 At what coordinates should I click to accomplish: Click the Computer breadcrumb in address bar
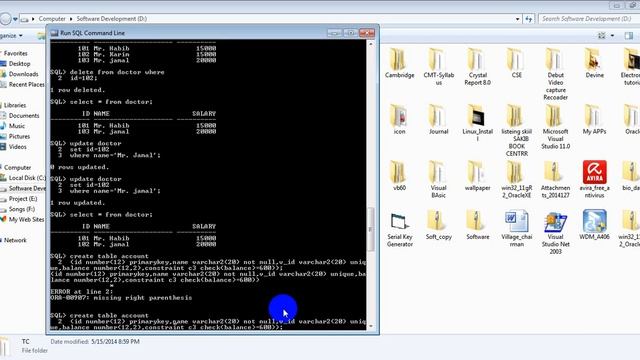[x=52, y=19]
